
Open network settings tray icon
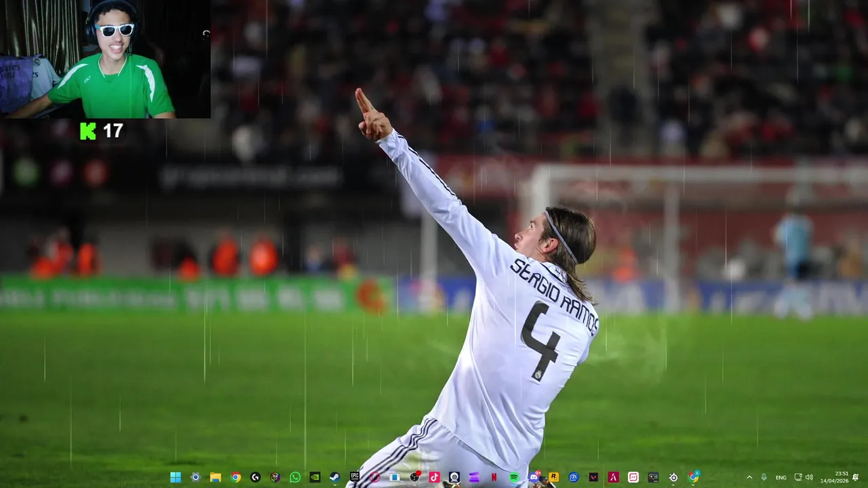point(798,477)
